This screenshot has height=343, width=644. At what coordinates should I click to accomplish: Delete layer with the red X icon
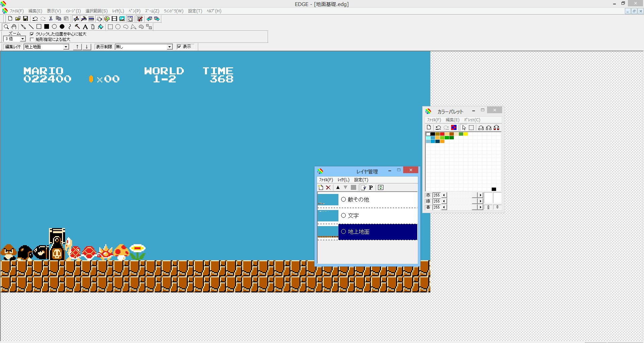(328, 188)
